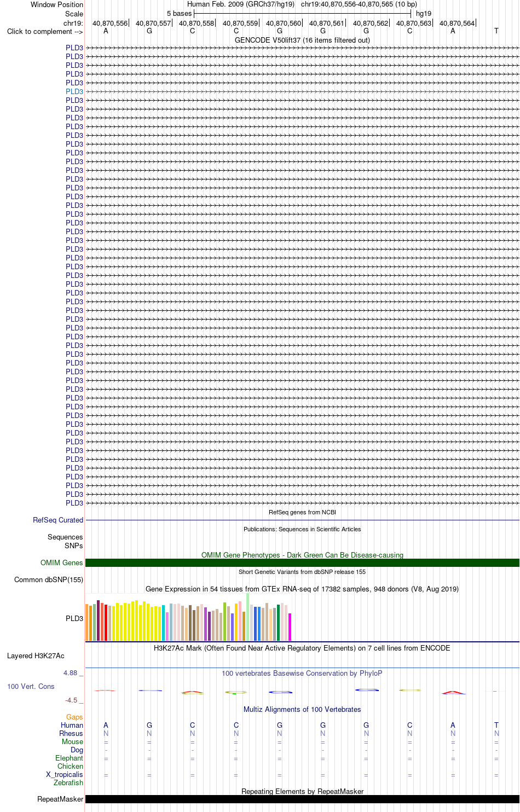The width and height of the screenshot is (520, 812).
Task: Select the Window Position label
Action: 57,4
